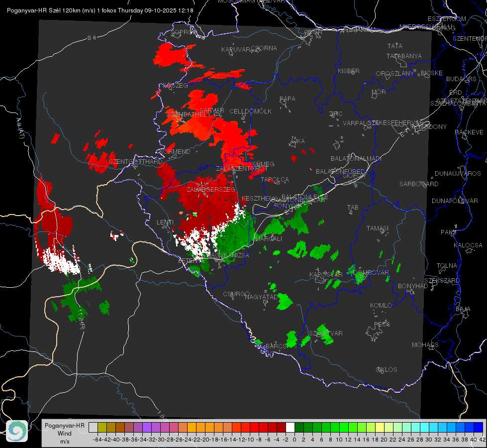Click the BICSKE city label
487x448 pixels.
click(x=432, y=73)
